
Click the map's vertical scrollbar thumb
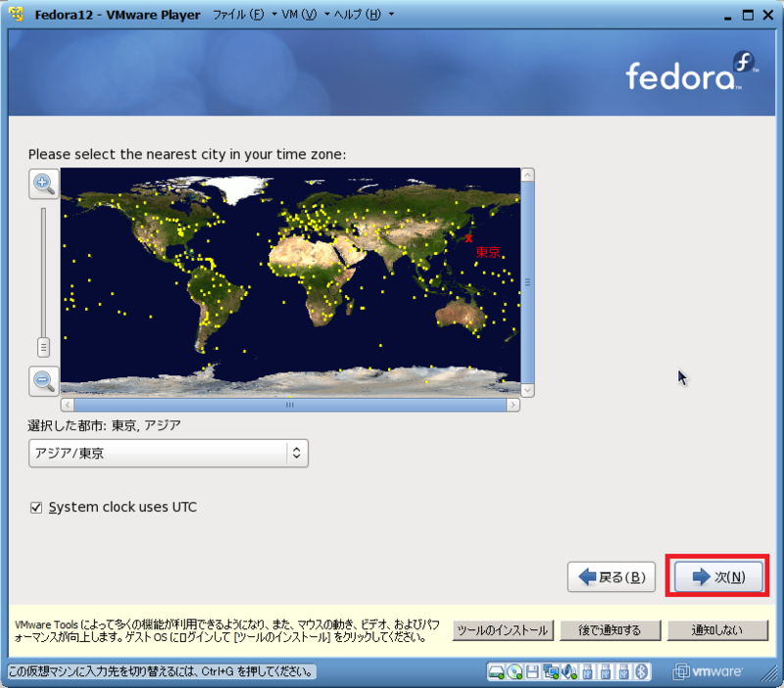pos(527,282)
